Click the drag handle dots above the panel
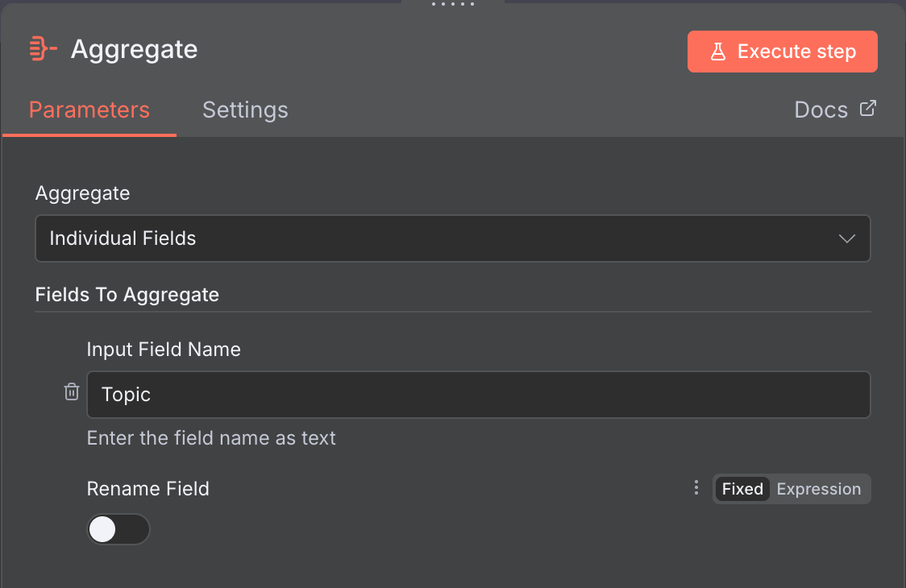Viewport: 906px width, 588px height. tap(452, 4)
